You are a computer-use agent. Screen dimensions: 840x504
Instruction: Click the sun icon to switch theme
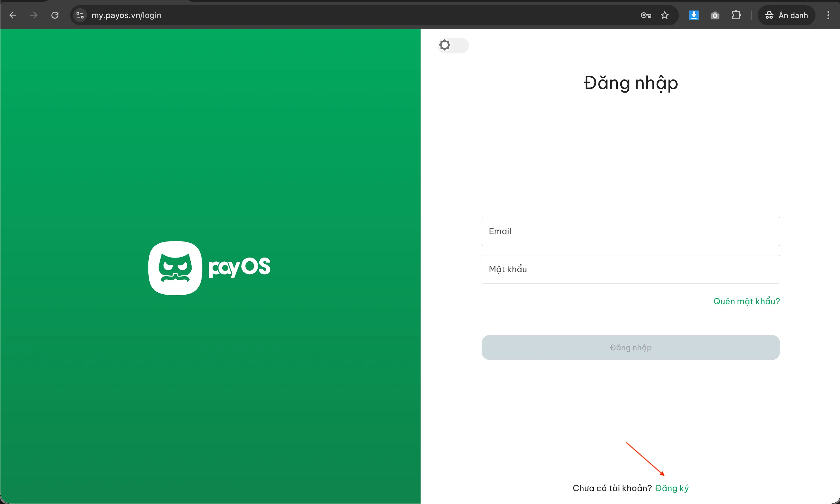point(445,45)
